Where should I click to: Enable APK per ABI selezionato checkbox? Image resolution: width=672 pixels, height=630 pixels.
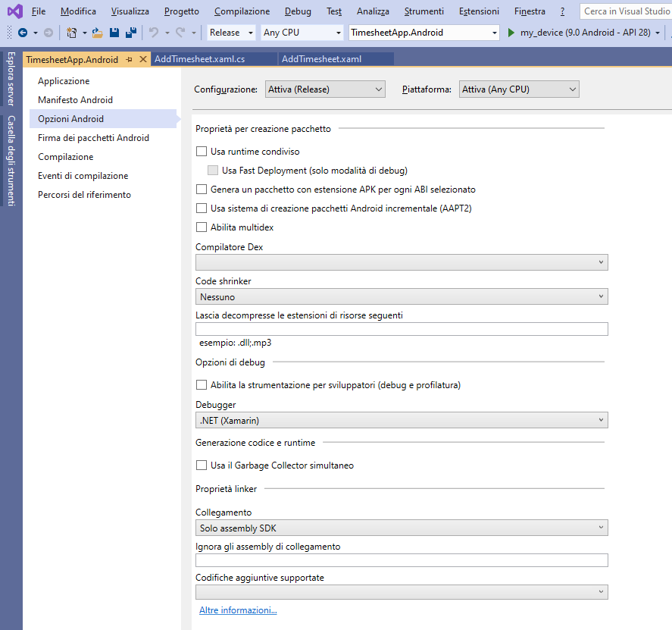click(x=202, y=189)
